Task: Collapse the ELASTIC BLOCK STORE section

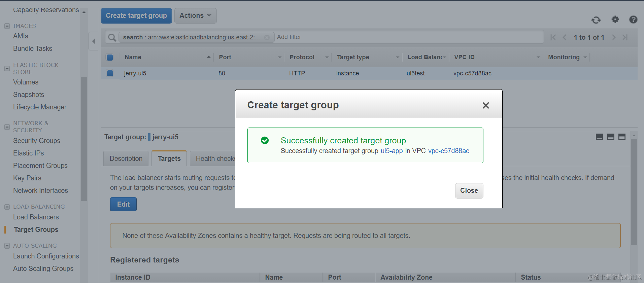Action: point(7,68)
